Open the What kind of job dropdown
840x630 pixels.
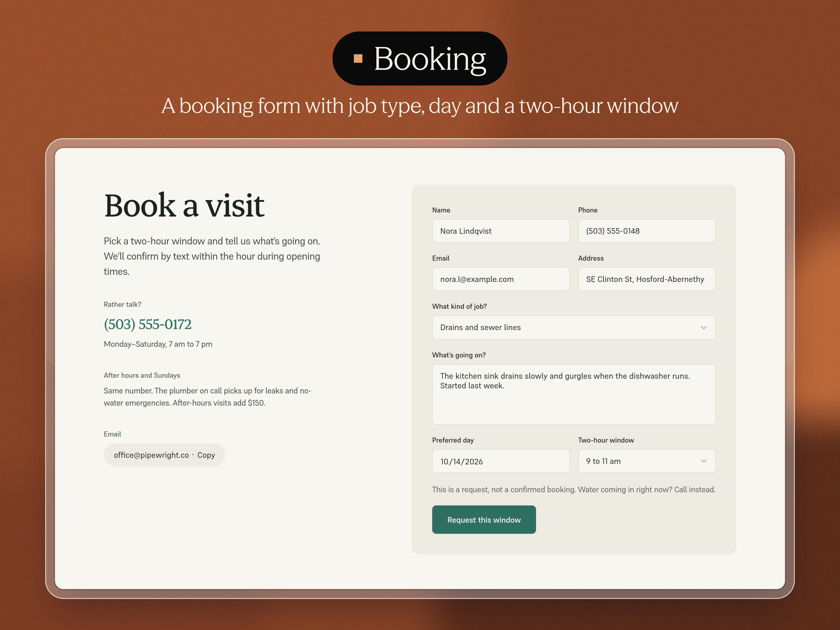[574, 327]
